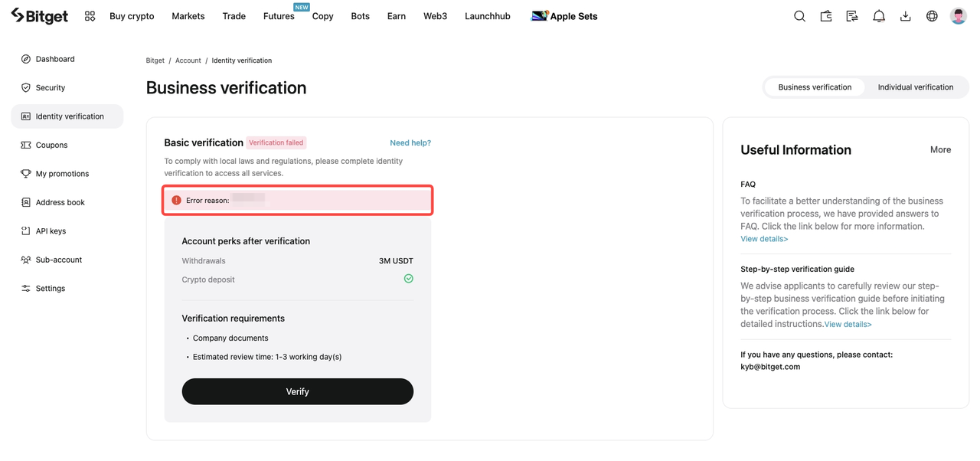Open the Web3 menu
The width and height of the screenshot is (980, 461).
[436, 16]
